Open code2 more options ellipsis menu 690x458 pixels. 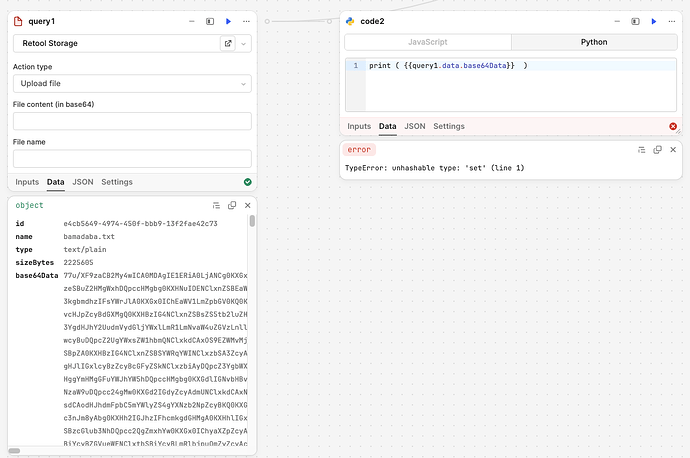(672, 21)
